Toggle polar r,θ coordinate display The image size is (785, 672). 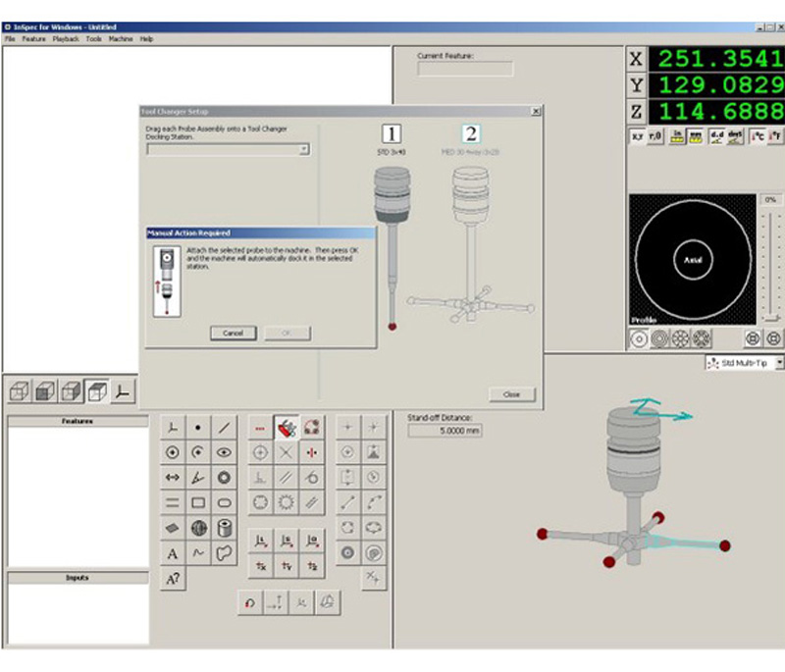point(655,136)
